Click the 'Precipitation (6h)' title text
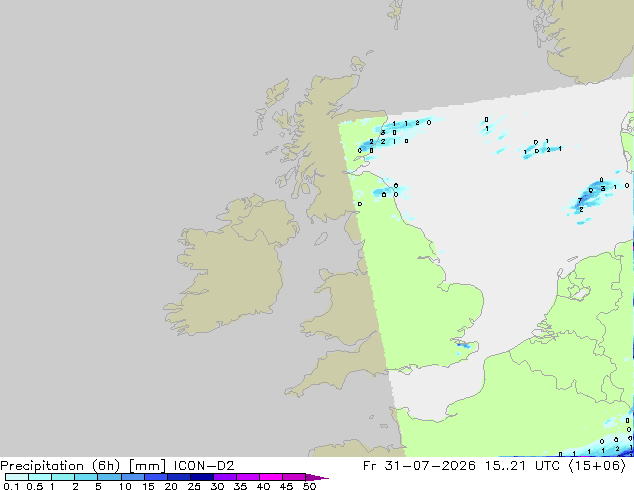This screenshot has width=634, height=490. click(x=60, y=466)
